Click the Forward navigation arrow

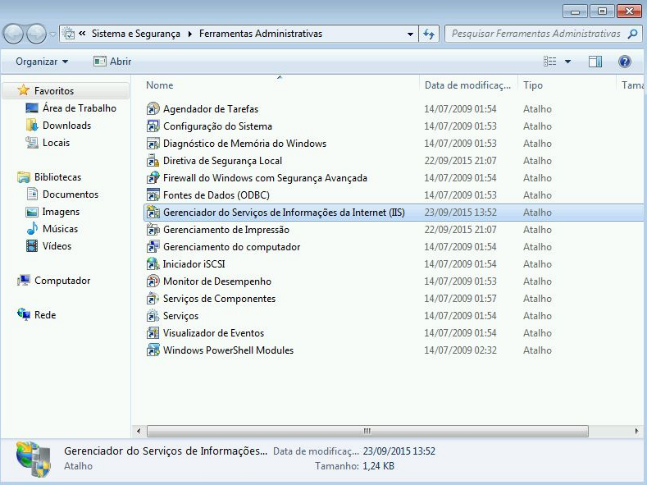36,34
